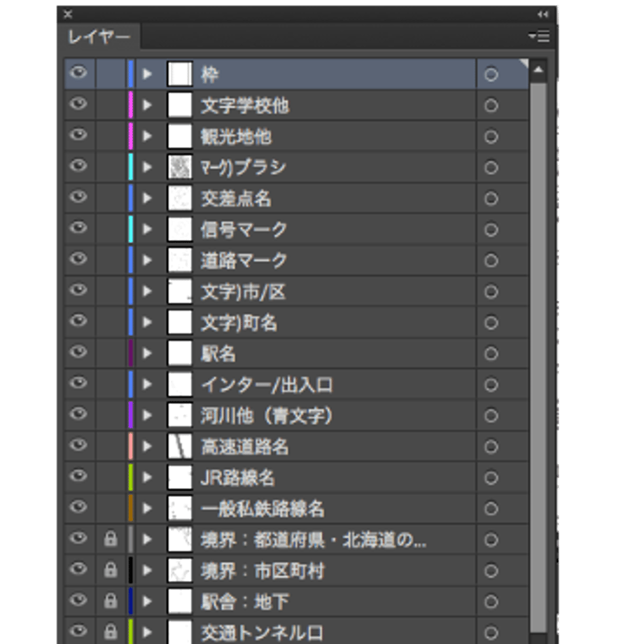Open the Layers panel flyout menu icon
644x644 pixels.
(x=539, y=36)
